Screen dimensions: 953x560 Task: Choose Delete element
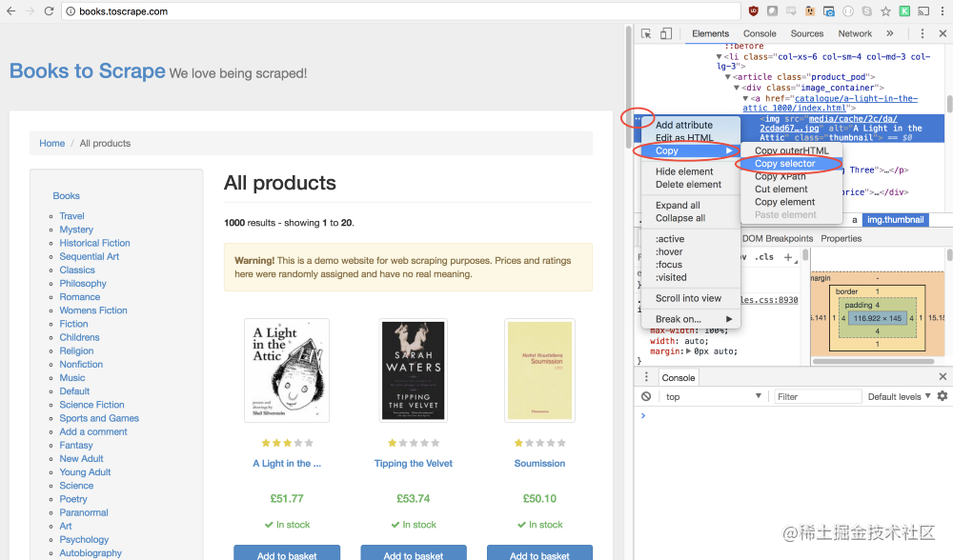click(690, 184)
